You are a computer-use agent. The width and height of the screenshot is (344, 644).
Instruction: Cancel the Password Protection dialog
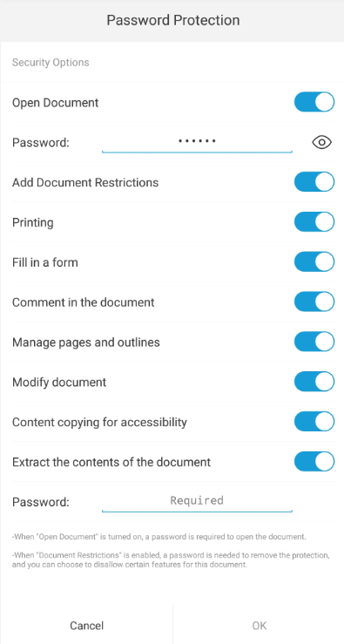(86, 626)
